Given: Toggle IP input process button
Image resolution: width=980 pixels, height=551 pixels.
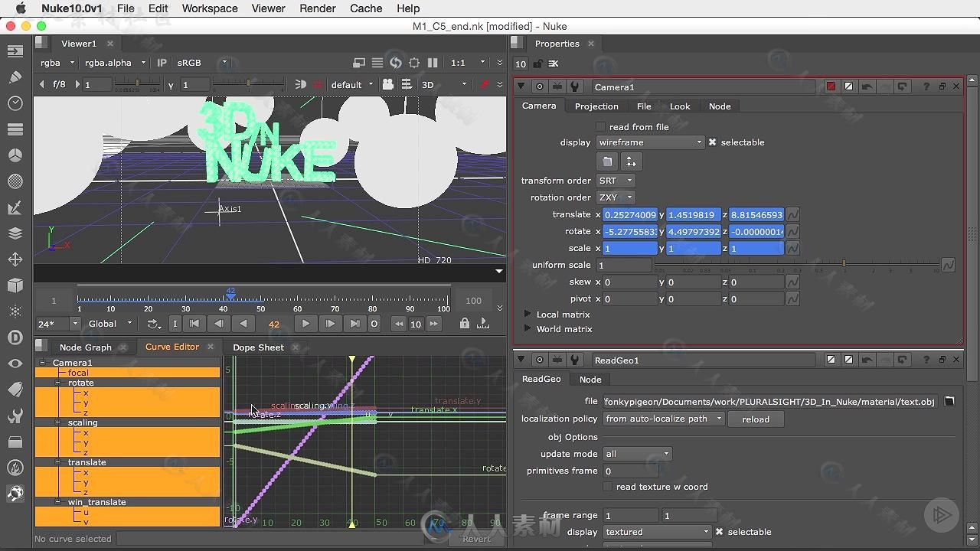Looking at the screenshot, I should (162, 63).
